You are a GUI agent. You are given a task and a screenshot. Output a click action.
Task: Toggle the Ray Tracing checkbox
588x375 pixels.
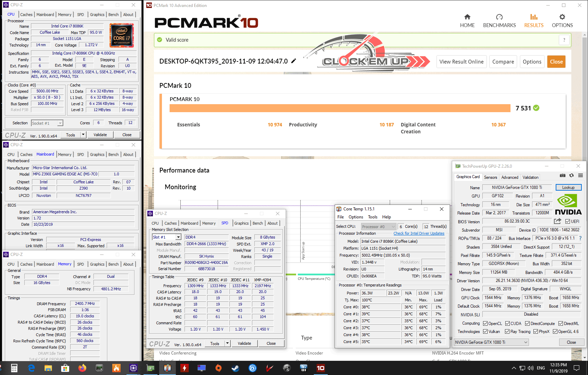click(x=507, y=332)
